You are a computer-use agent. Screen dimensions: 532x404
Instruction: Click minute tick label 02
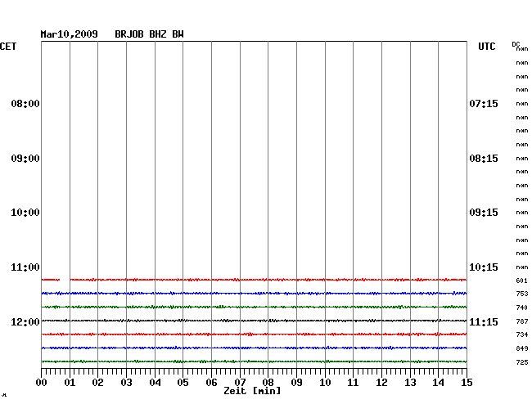(x=97, y=383)
